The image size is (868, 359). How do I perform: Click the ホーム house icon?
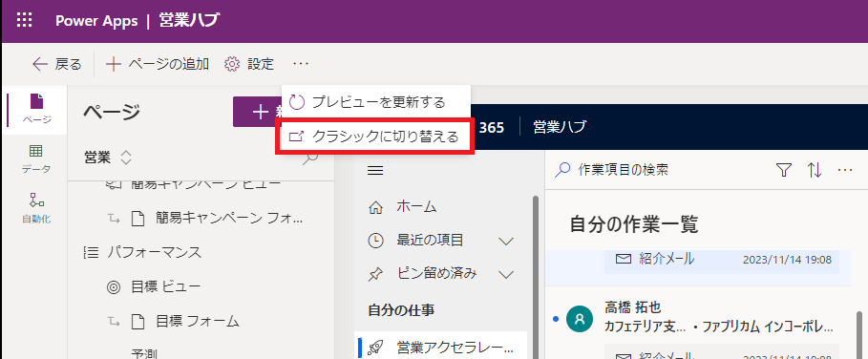click(375, 208)
